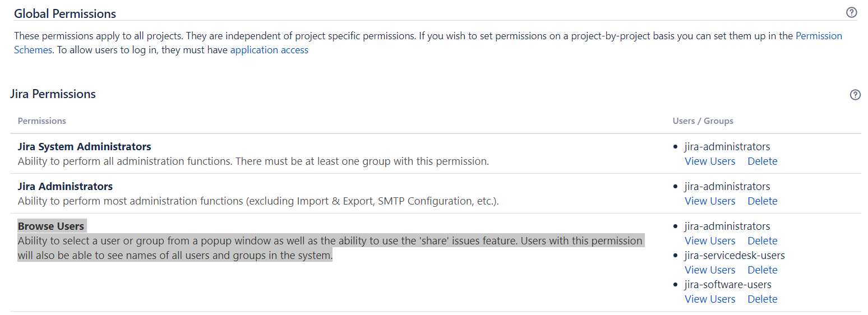Viewport: 868px width, 315px height.
Task: View Users for Jira System Administrators group
Action: tap(710, 161)
